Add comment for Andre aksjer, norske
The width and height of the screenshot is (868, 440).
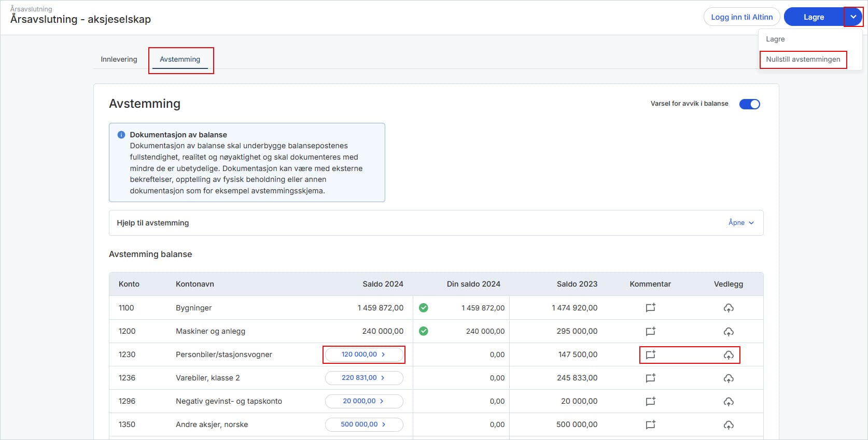click(x=650, y=424)
